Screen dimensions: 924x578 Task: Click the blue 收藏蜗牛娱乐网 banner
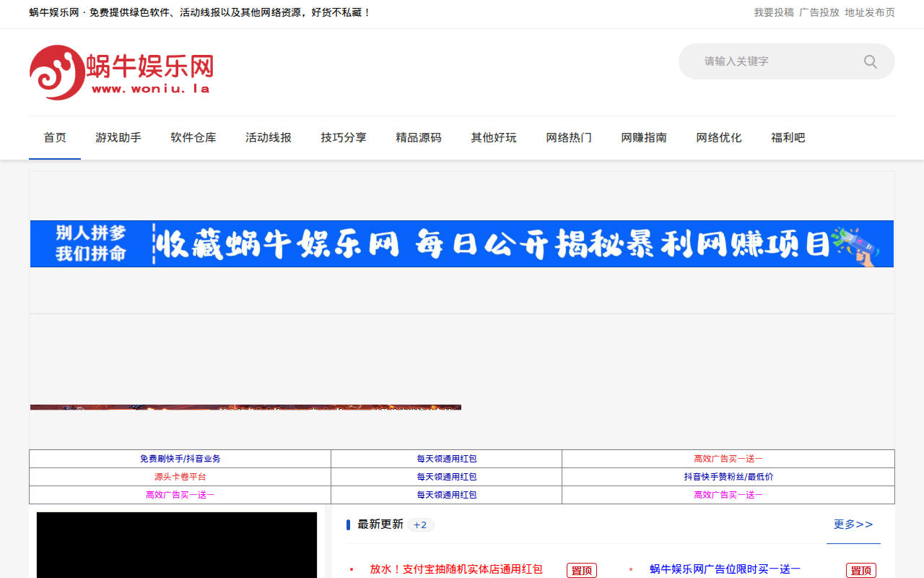(461, 243)
